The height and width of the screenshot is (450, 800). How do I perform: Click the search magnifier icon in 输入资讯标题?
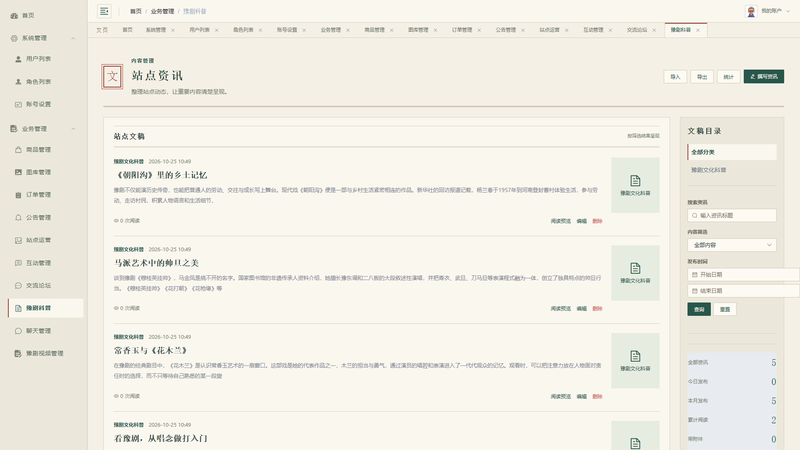694,215
